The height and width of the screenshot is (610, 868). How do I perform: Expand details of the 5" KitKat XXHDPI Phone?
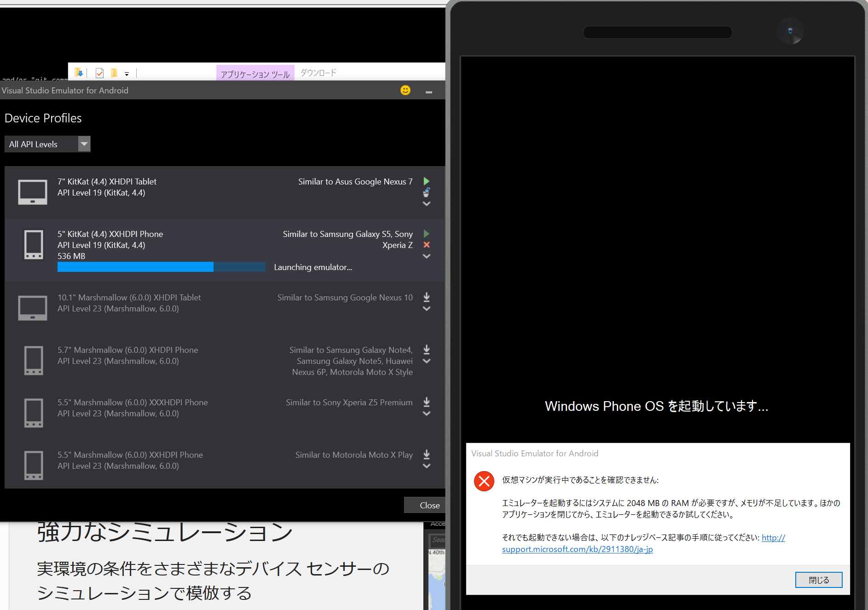coord(426,256)
